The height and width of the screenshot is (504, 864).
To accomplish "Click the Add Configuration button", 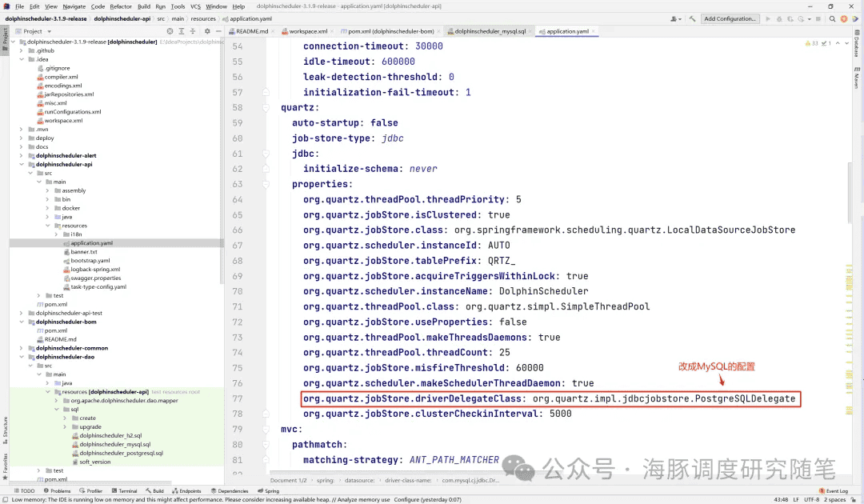I will 730,18.
